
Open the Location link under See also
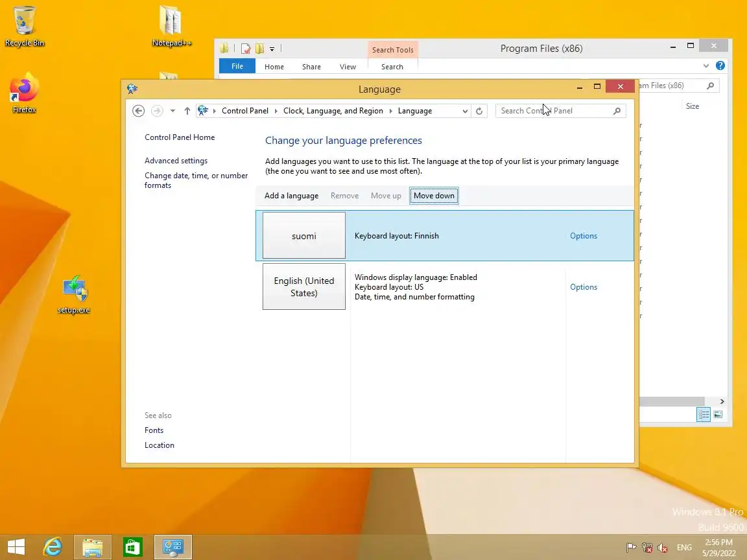pyautogui.click(x=159, y=445)
